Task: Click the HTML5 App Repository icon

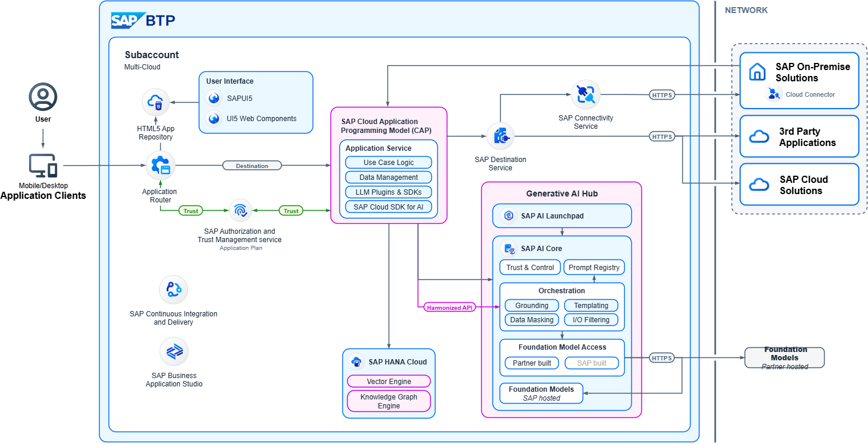Action: pyautogui.click(x=157, y=102)
